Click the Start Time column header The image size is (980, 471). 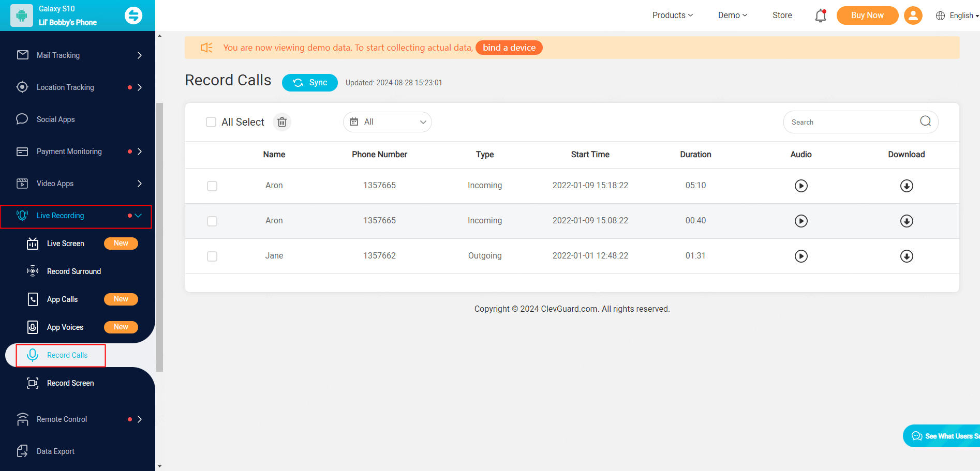pyautogui.click(x=590, y=155)
